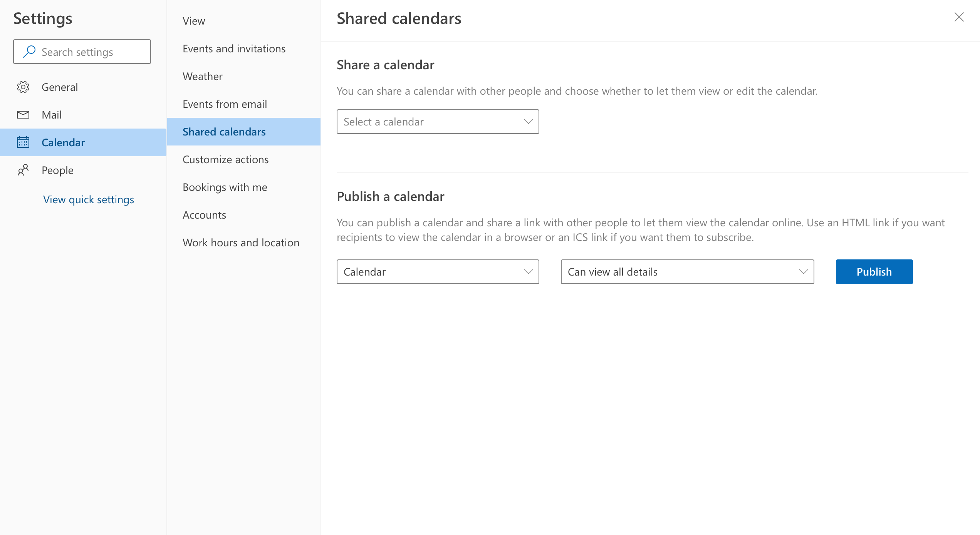Click the search magnifier icon
The width and height of the screenshot is (980, 535).
[29, 52]
